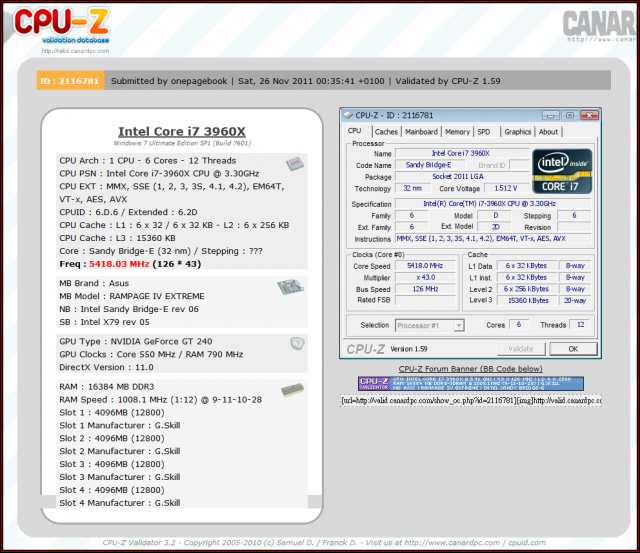Click the CPU Cache L3 15360 KB line

[118, 238]
